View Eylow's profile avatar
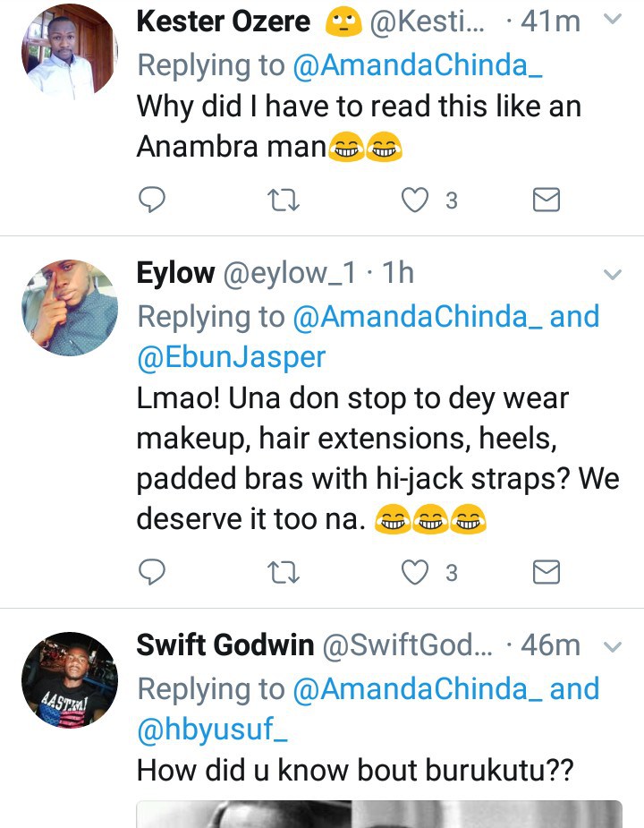 point(70,308)
